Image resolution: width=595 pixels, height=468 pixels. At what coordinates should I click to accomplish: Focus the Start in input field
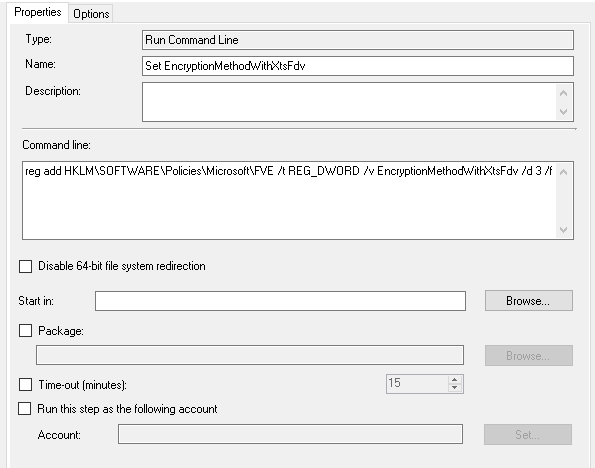click(280, 301)
